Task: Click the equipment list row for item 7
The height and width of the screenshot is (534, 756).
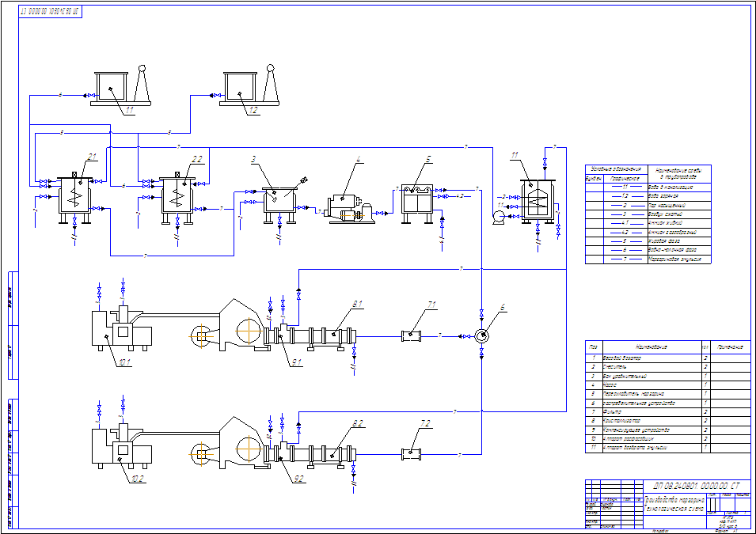Action: (668, 412)
